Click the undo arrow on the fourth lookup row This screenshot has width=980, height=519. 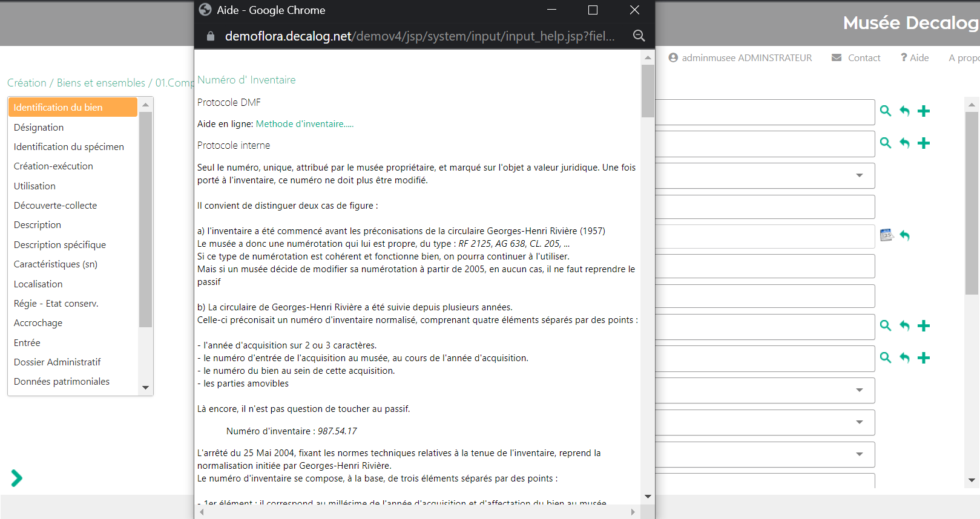pos(904,358)
